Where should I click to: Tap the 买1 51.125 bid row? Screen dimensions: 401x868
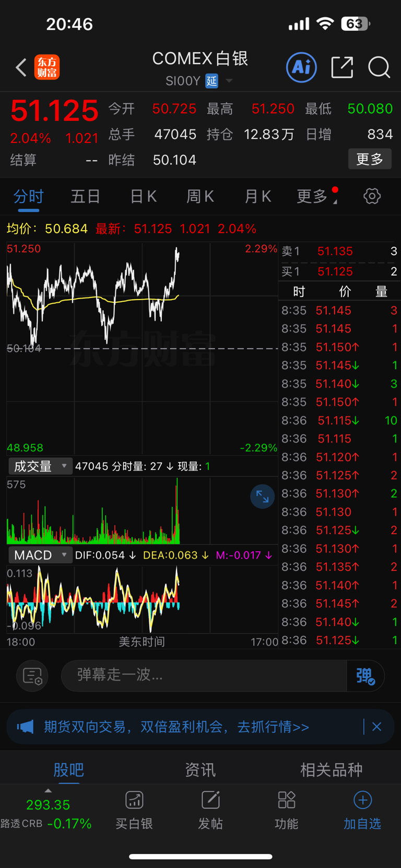pos(339,271)
